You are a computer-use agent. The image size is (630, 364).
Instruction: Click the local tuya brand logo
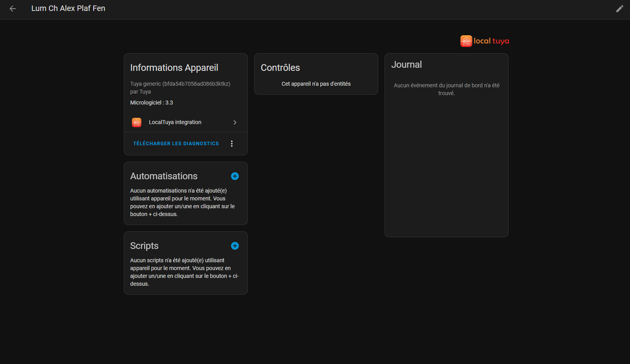[x=484, y=41]
